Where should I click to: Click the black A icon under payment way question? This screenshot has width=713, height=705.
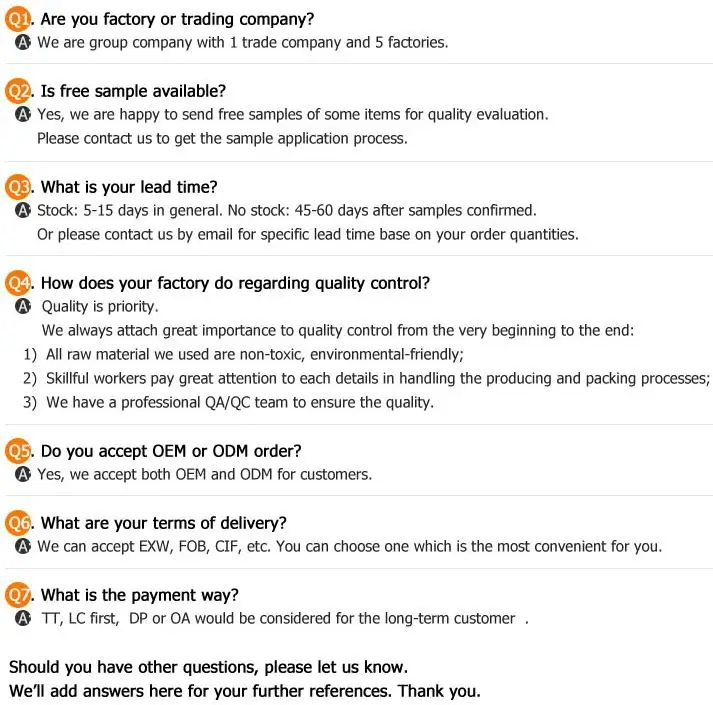(x=23, y=618)
